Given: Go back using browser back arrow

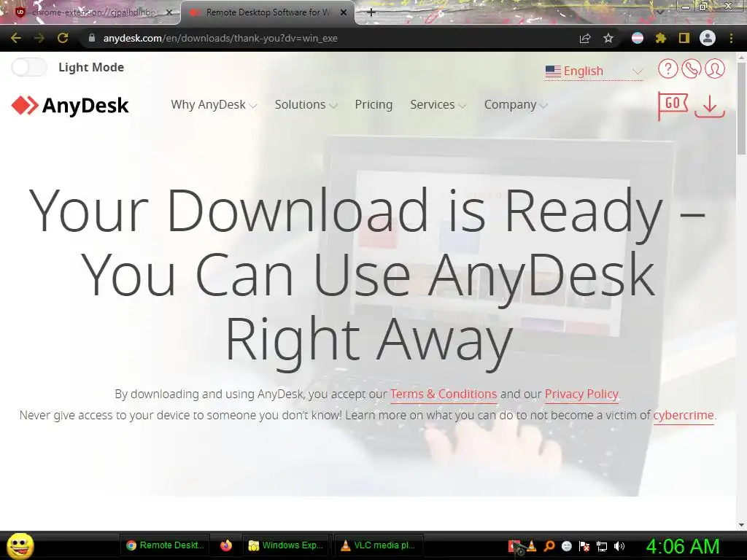Looking at the screenshot, I should [x=16, y=38].
